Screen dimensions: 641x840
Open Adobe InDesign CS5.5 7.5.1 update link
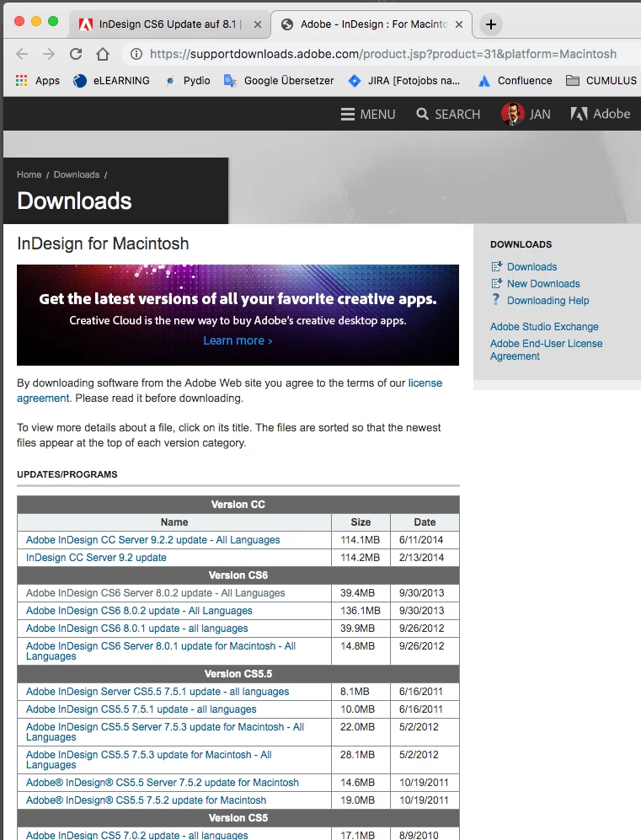tap(141, 709)
